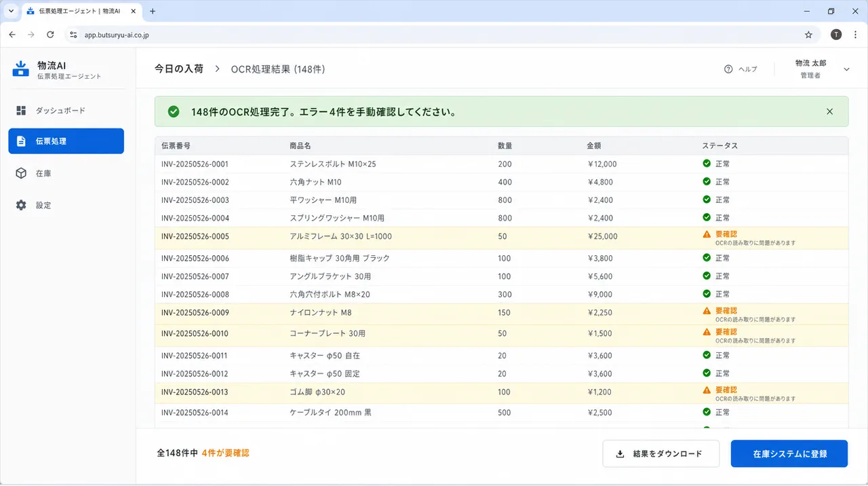The width and height of the screenshot is (868, 486).
Task: Click slip number INV-20250526-0011
Action: (x=194, y=356)
